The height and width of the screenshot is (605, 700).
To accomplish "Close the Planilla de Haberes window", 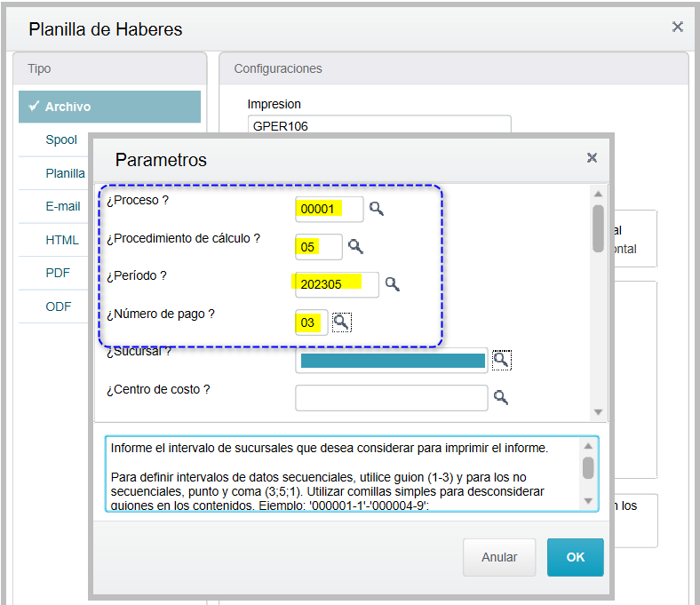I will coord(677,27).
